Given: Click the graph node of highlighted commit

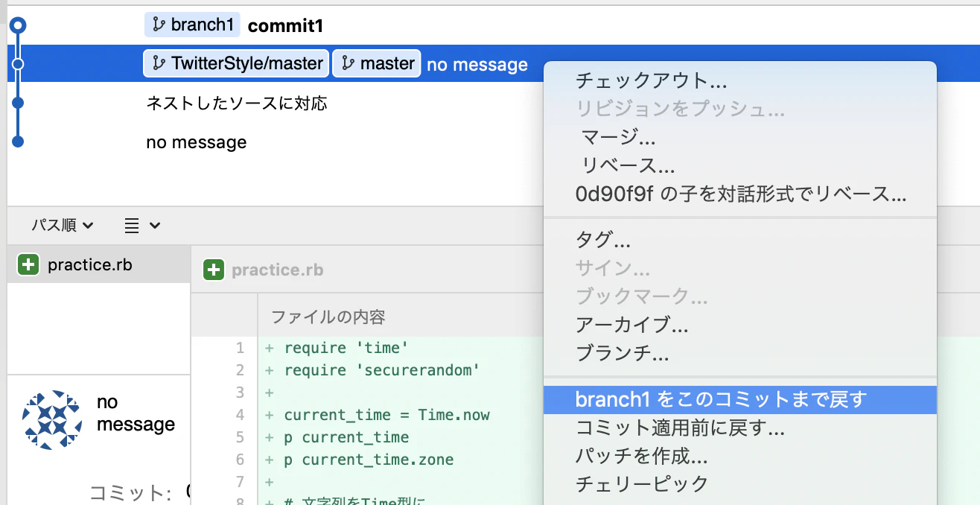Looking at the screenshot, I should coord(19,64).
